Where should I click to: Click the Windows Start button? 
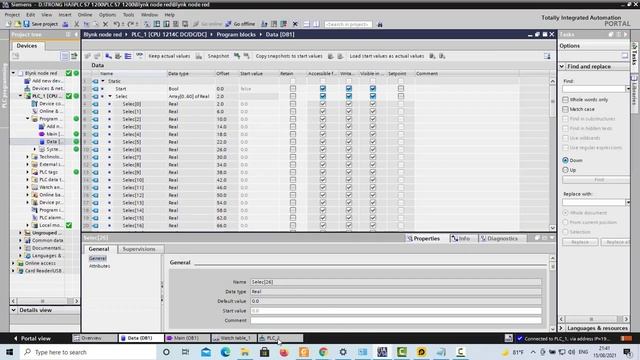coord(9,352)
